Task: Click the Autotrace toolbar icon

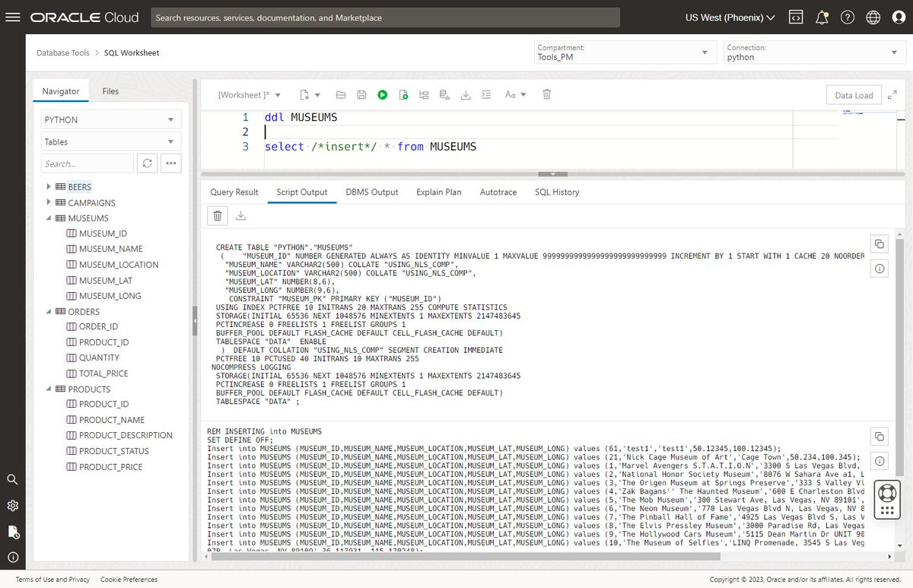Action: coord(444,95)
